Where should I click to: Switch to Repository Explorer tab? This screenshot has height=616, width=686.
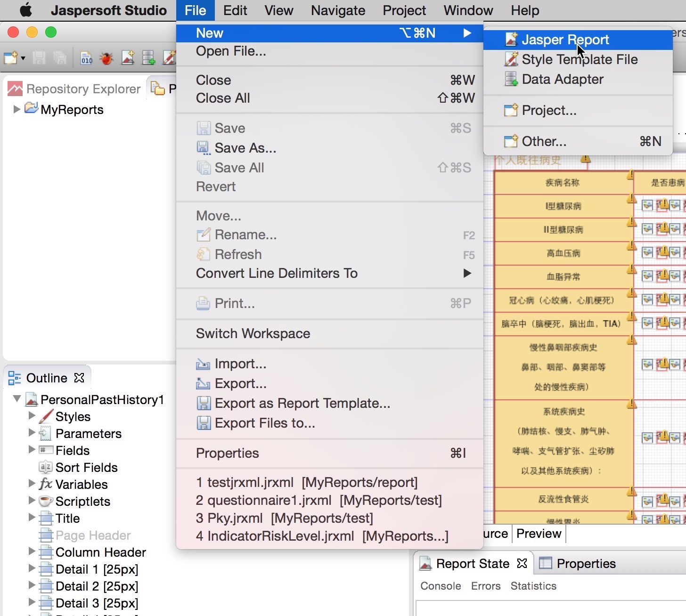click(x=74, y=89)
